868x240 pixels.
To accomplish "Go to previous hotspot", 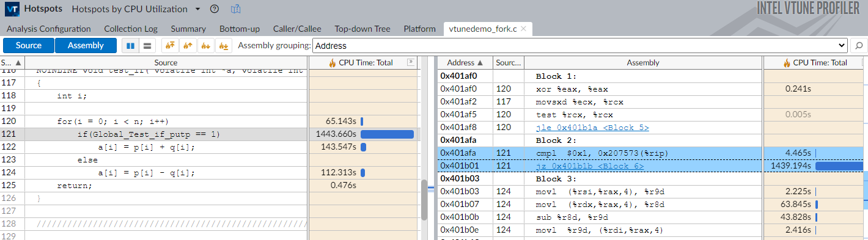I will coord(188,46).
